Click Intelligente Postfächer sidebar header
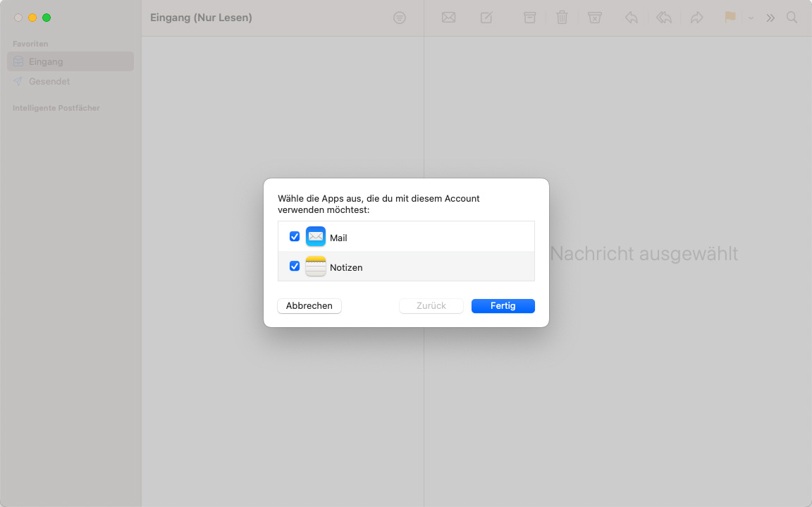The width and height of the screenshot is (812, 507). [56, 108]
